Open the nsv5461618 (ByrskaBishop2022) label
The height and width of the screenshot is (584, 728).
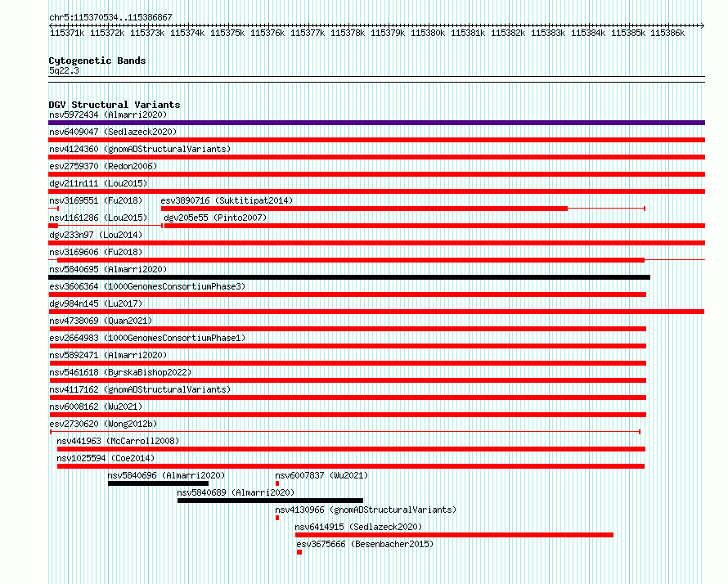tap(120, 372)
